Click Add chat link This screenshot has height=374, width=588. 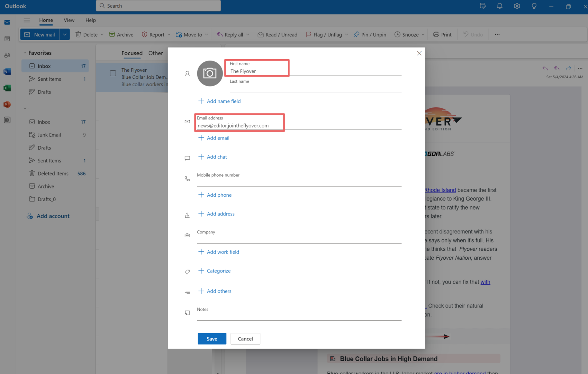(212, 157)
